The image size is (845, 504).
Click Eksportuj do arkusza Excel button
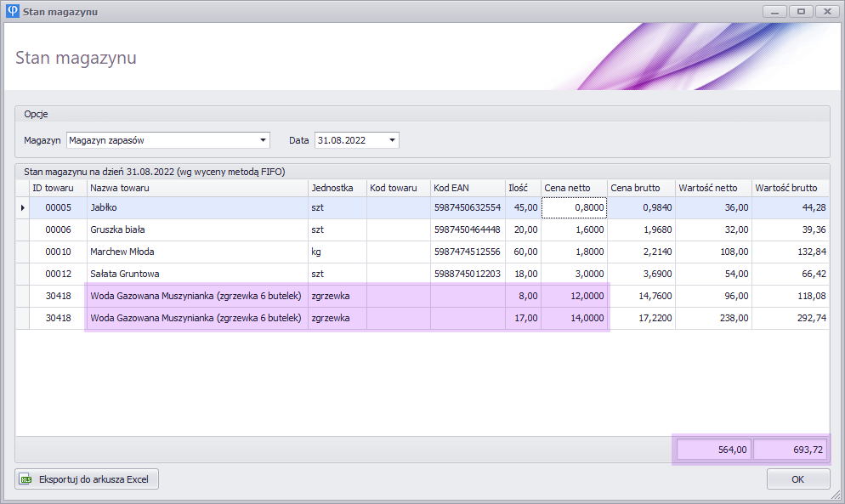pos(87,479)
